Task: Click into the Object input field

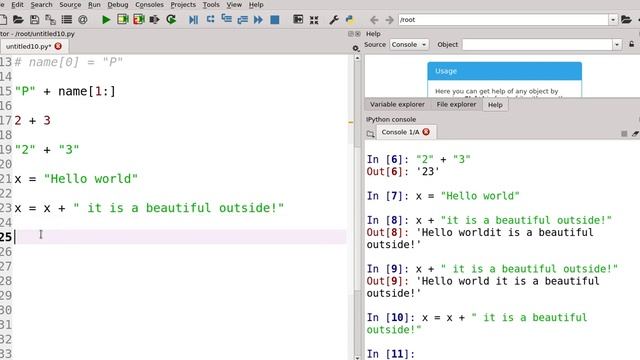Action: pyautogui.click(x=538, y=44)
